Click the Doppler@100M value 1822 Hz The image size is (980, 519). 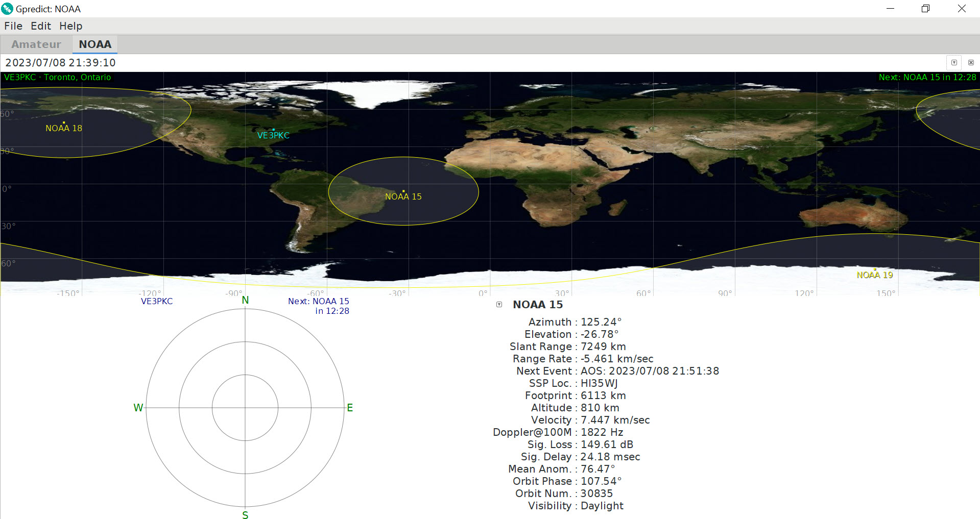point(602,432)
